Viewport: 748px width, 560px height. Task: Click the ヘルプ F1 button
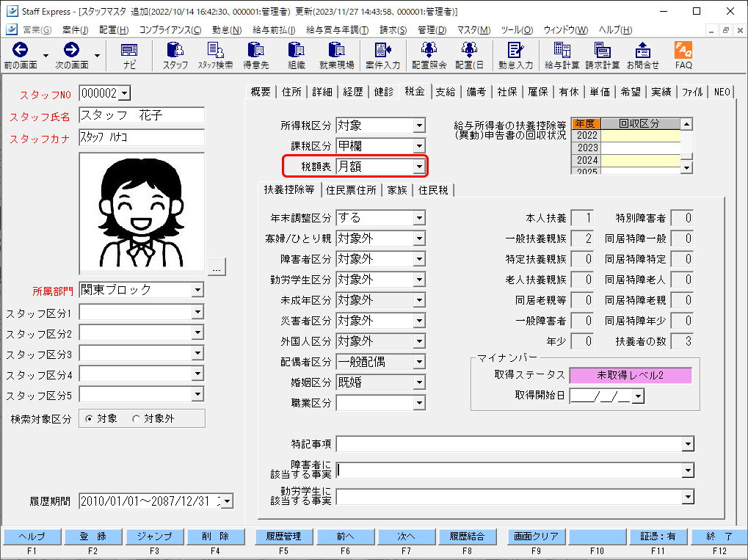tap(32, 537)
